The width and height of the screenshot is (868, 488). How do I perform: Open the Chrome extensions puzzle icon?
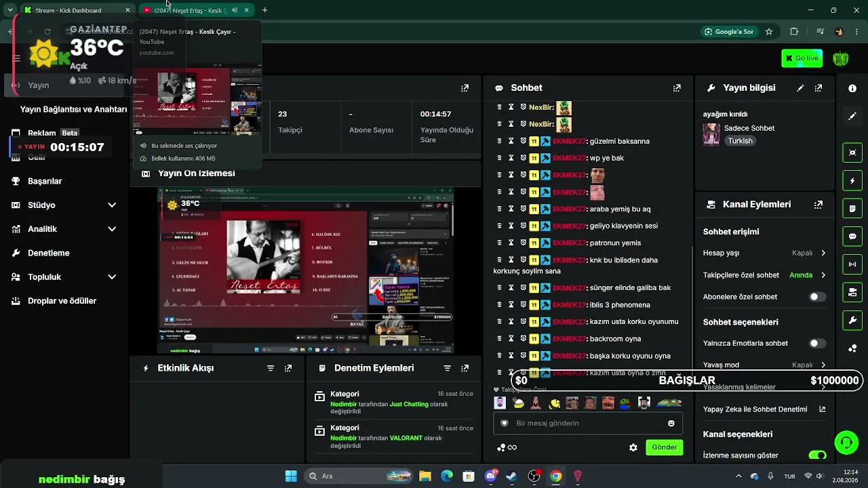tap(794, 32)
